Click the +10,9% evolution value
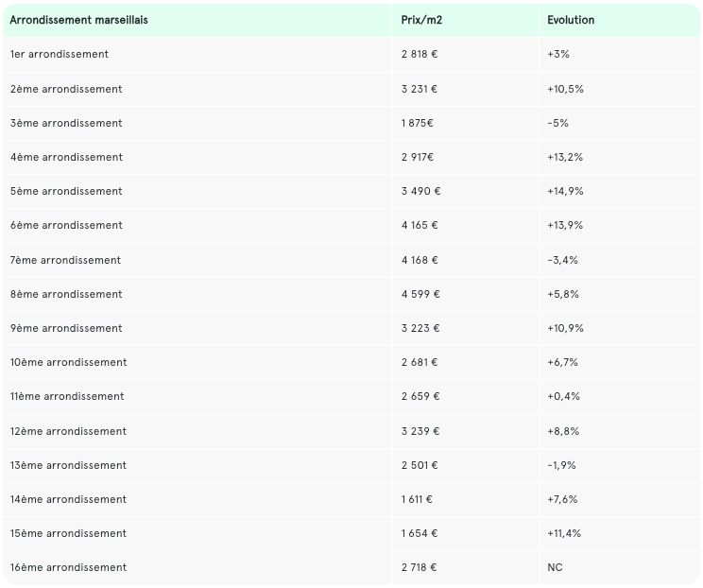This screenshot has width=703, height=588. coord(565,328)
